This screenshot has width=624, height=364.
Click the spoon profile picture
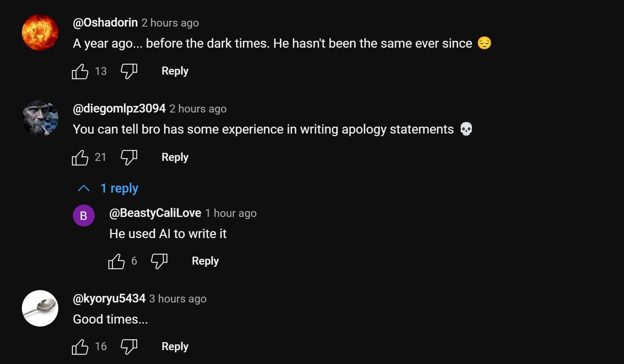point(40,308)
